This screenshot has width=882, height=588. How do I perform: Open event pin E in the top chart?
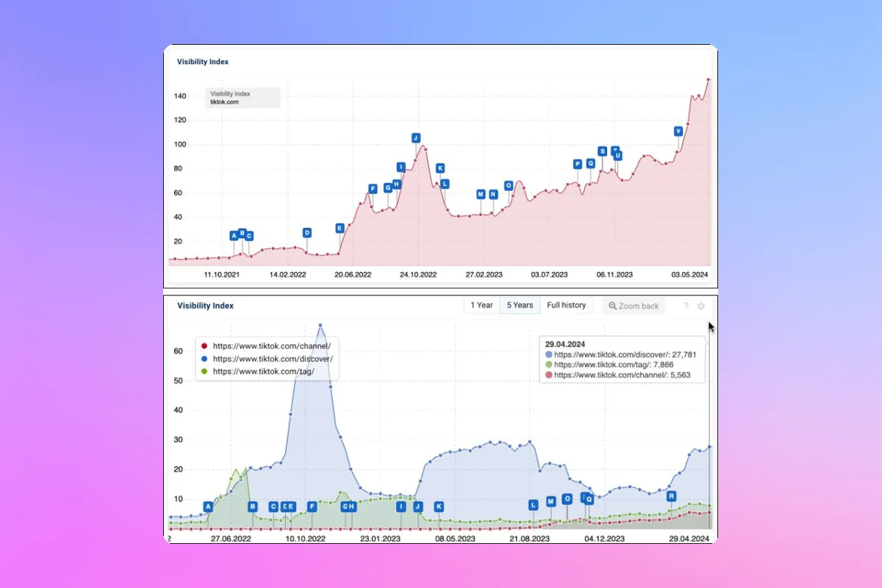click(x=340, y=229)
